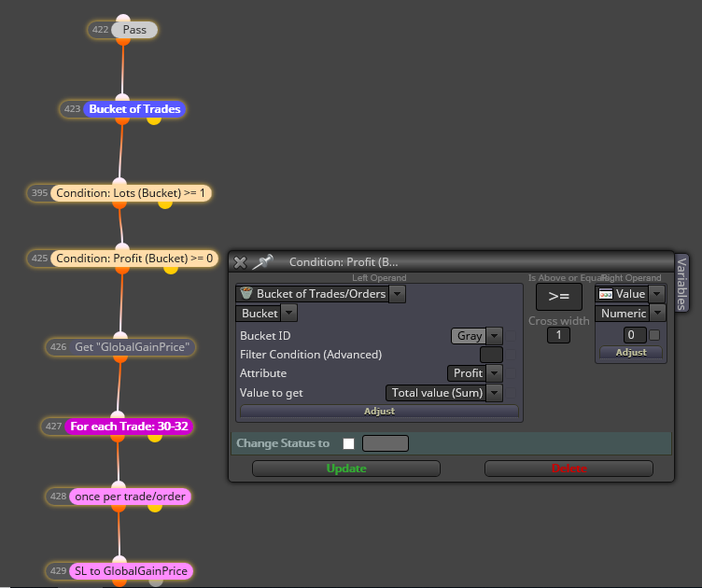Toggle checkbox next to Bucket ID
The image size is (702, 588).
tap(511, 336)
